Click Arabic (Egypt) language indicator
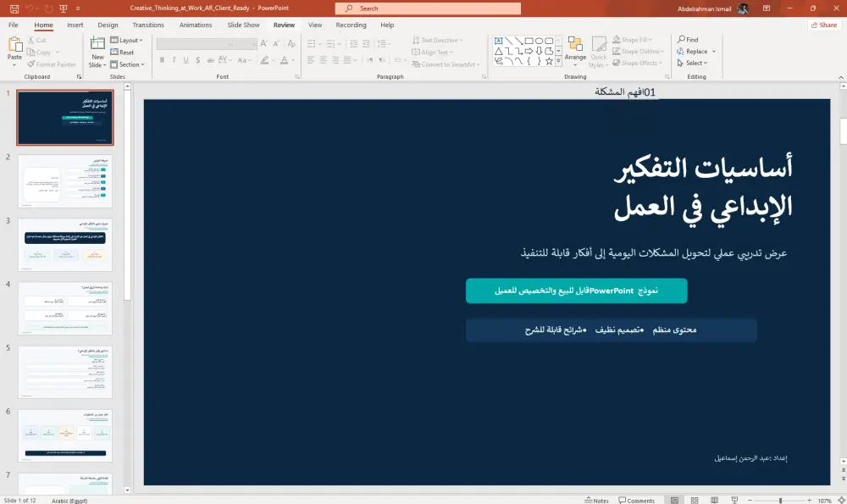 click(x=69, y=501)
